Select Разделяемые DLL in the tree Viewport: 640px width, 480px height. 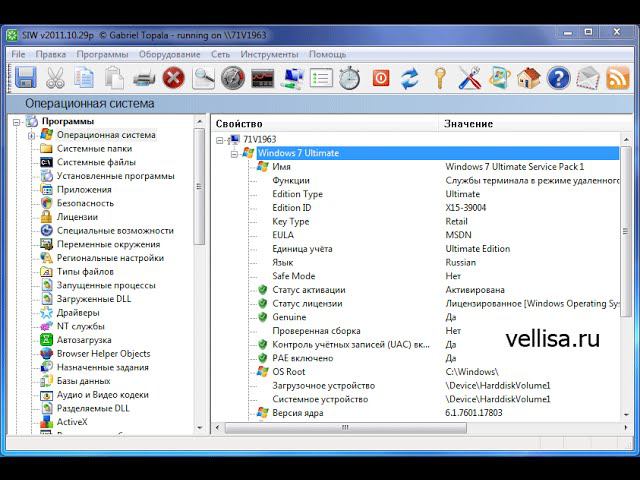pos(93,408)
